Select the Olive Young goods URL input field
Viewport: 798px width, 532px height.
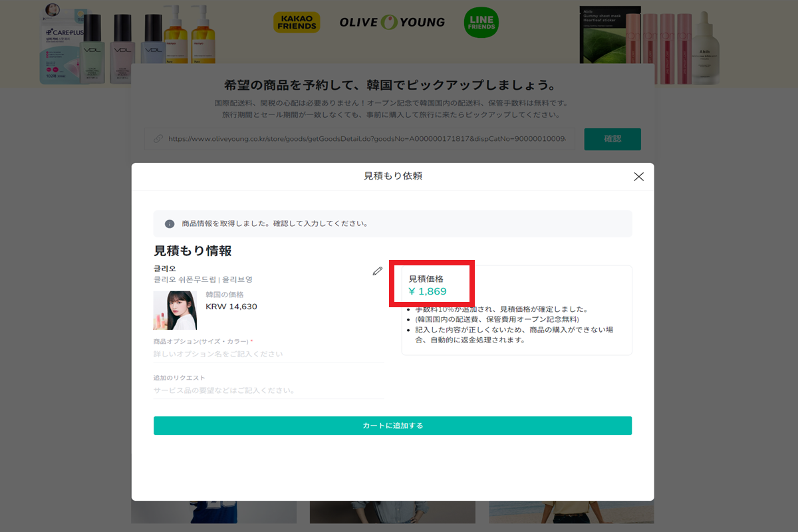[366, 139]
